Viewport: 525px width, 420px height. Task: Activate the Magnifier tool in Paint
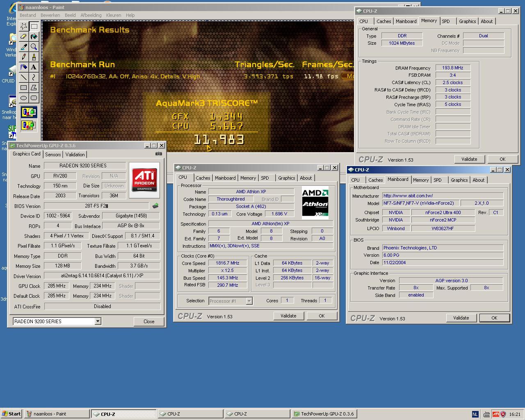tap(34, 47)
